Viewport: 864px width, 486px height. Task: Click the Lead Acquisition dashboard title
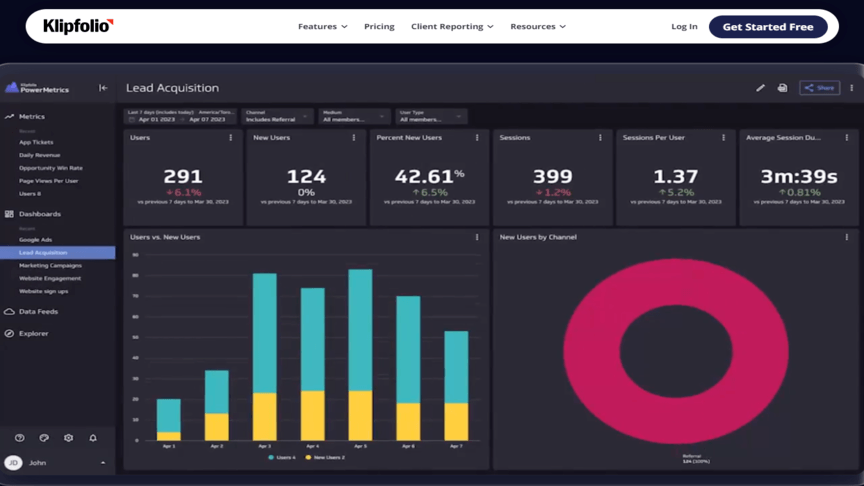click(x=172, y=88)
